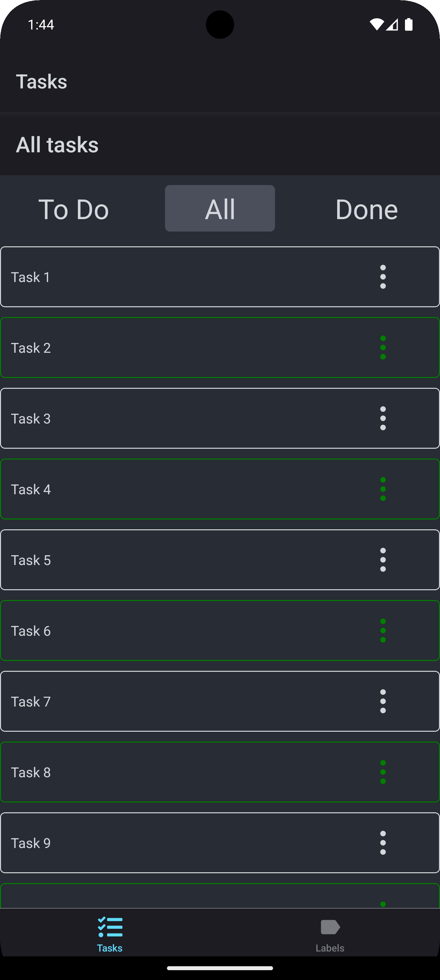This screenshot has width=440, height=980.
Task: Show the options menu for Task 6
Action: tap(383, 631)
